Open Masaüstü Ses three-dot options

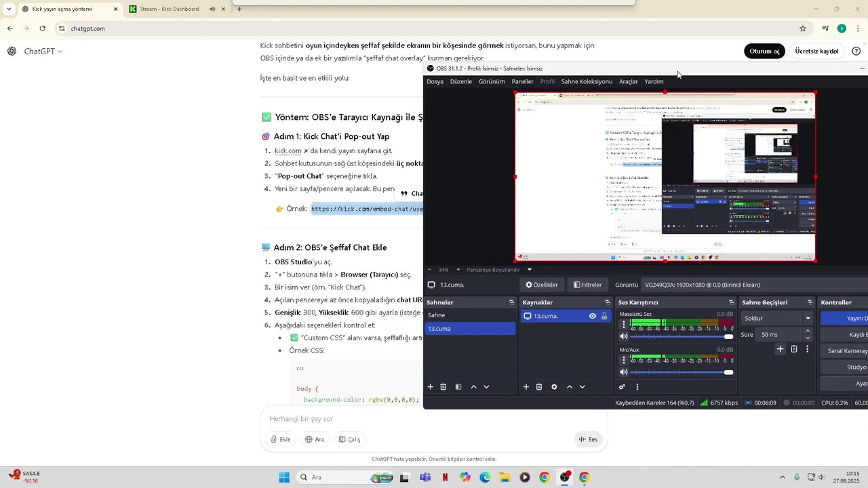click(x=624, y=325)
